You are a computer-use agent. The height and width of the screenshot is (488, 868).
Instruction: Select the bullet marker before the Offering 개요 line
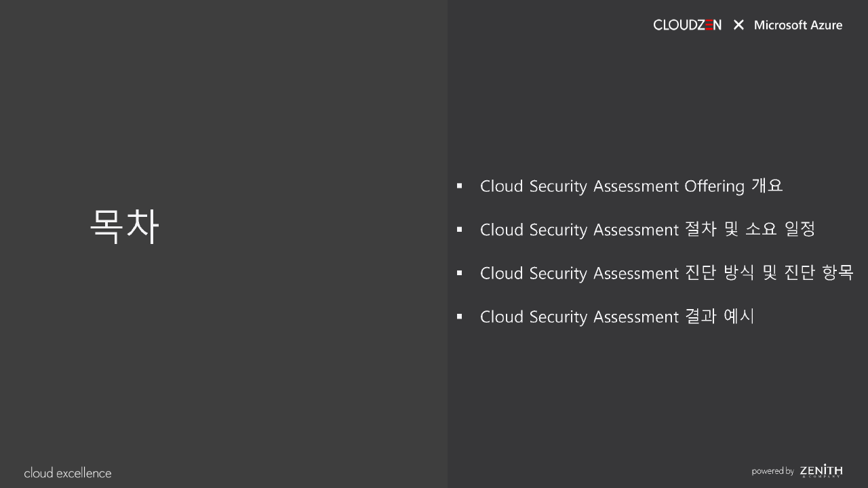[x=460, y=186]
